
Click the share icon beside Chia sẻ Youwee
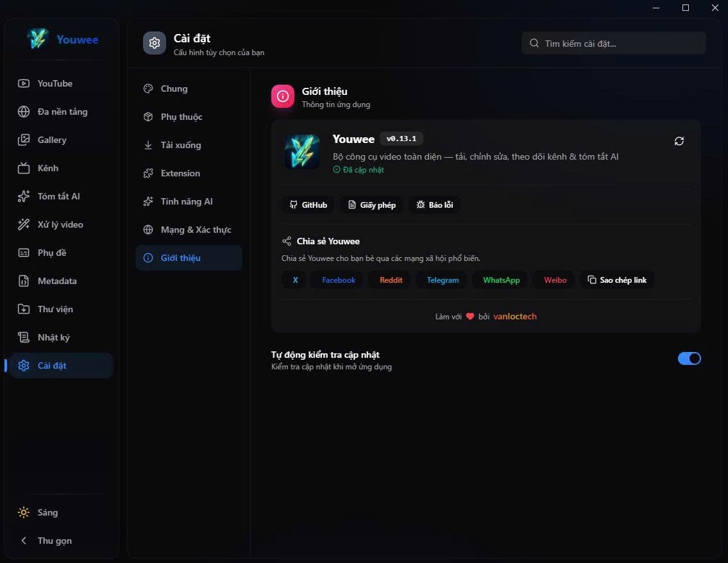click(287, 241)
